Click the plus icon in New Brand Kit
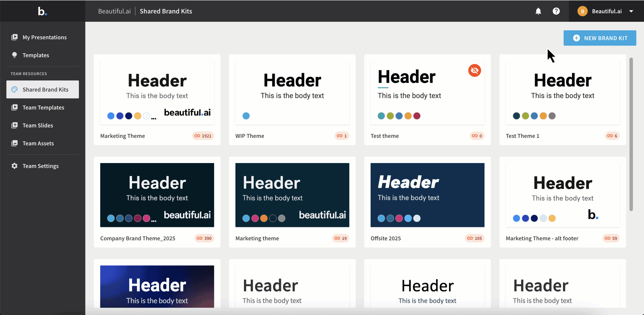Viewport: 644px width, 315px height. point(576,38)
